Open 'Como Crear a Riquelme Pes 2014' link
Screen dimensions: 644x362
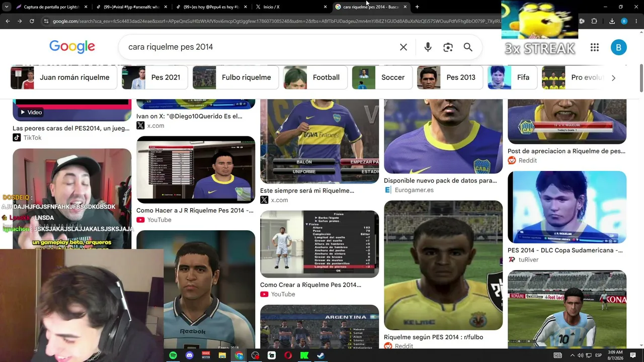pos(310,285)
